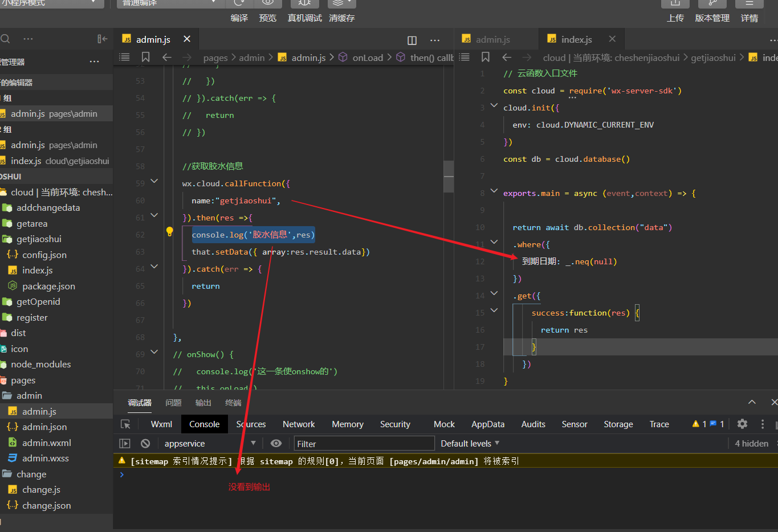Open the appservice context dropdown
This screenshot has height=532, width=778.
tap(210, 444)
